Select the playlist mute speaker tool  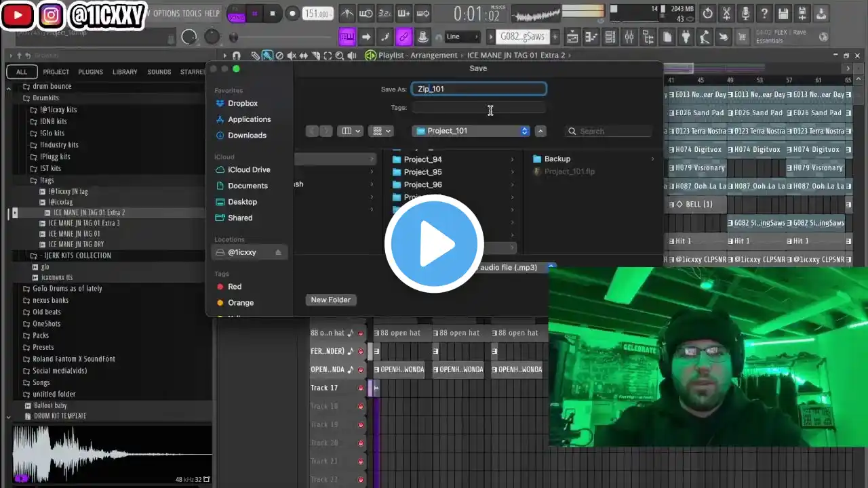292,56
